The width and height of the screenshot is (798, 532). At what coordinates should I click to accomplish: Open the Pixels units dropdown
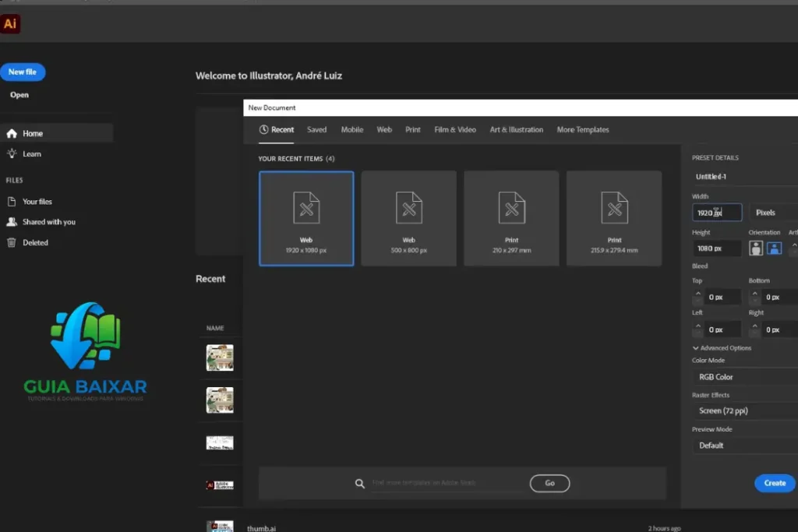coord(774,213)
